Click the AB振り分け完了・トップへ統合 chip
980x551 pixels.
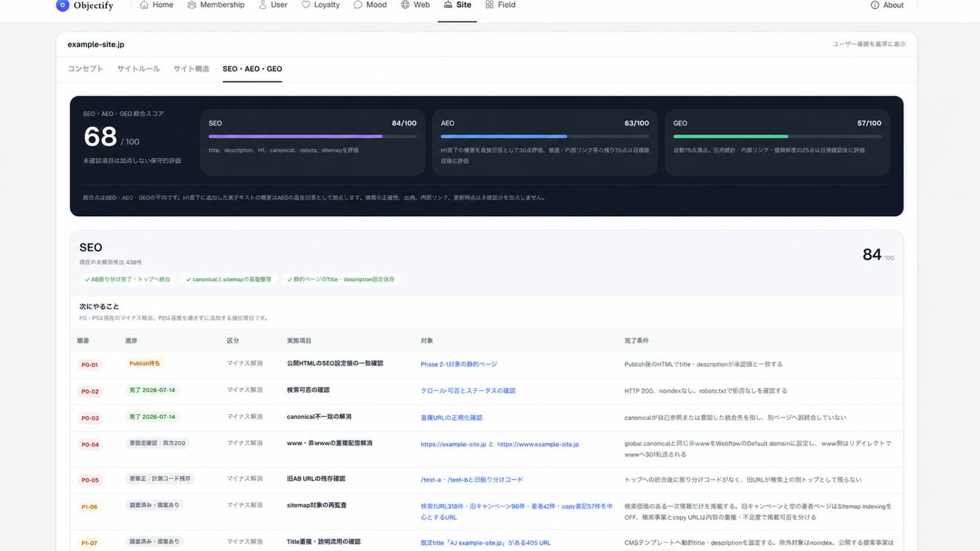(127, 279)
